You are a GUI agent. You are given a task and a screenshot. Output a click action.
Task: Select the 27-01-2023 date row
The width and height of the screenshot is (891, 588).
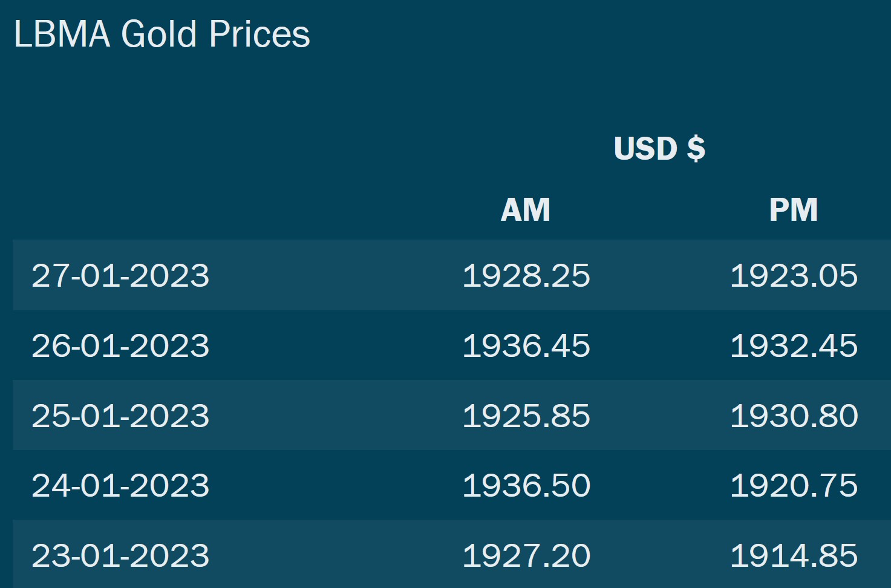point(451,275)
